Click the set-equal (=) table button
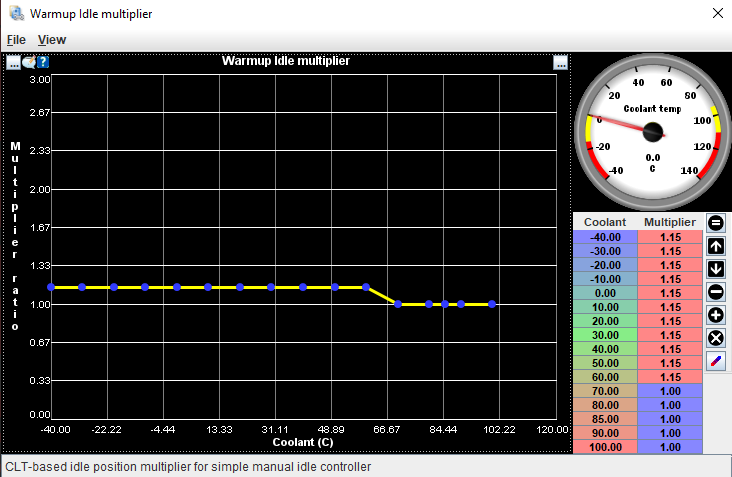732x477 pixels. tap(716, 223)
